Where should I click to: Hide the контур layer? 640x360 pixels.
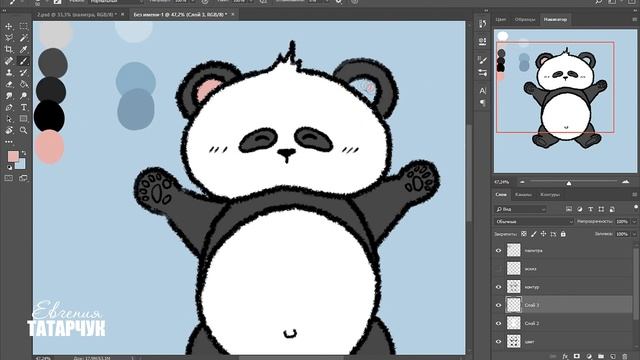(x=498, y=287)
